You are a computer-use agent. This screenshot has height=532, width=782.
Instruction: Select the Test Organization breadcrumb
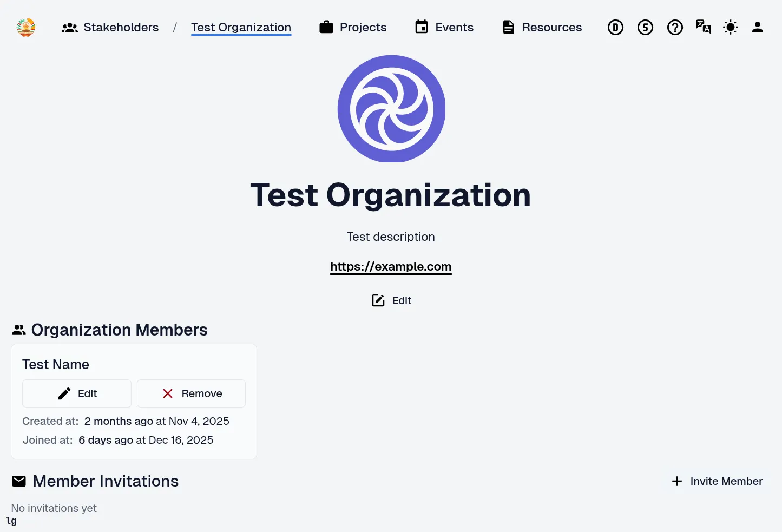point(241,27)
